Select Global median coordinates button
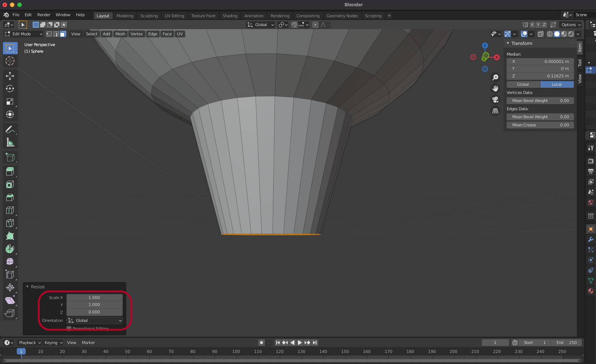The image size is (596, 364). click(x=523, y=84)
